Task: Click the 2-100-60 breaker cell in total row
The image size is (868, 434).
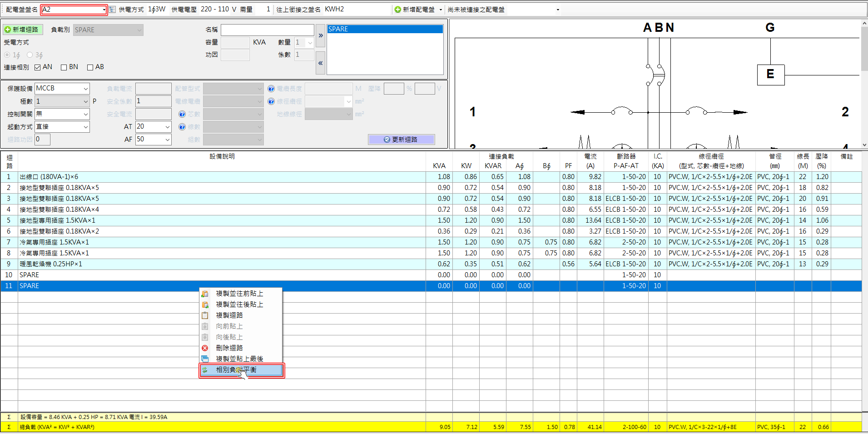Action: [626, 427]
